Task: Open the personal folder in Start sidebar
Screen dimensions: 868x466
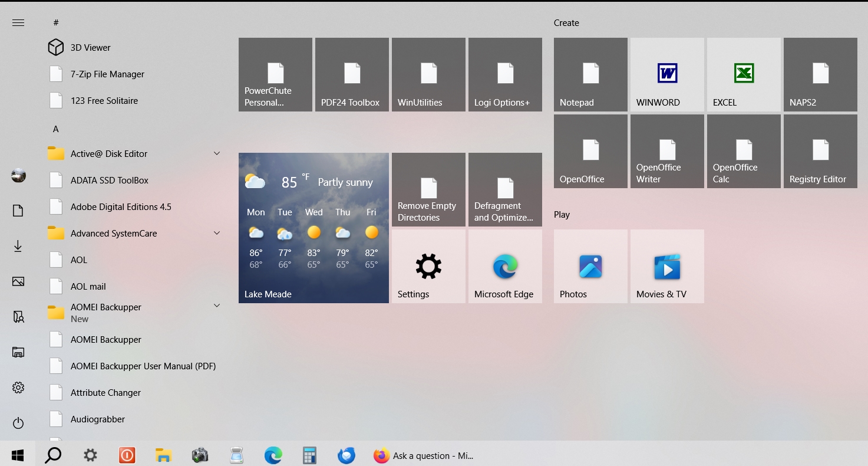Action: coord(18,317)
